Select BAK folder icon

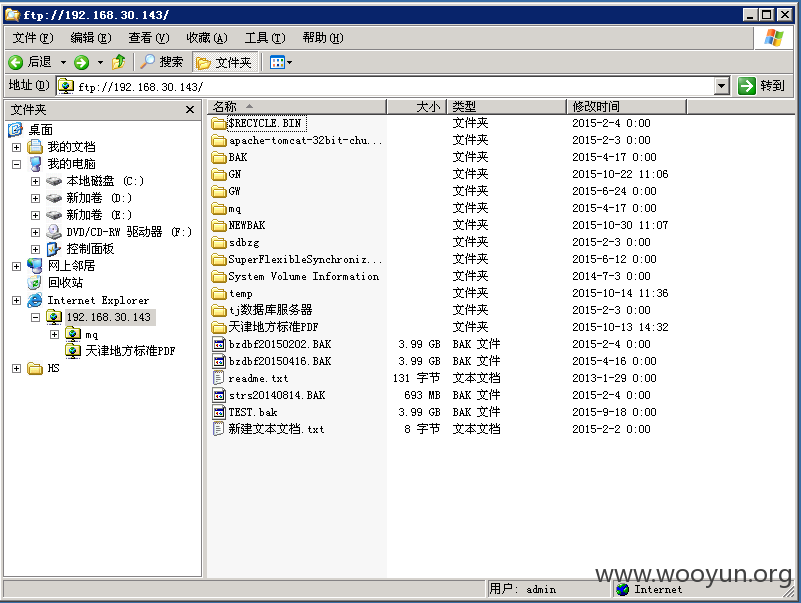click(x=219, y=157)
